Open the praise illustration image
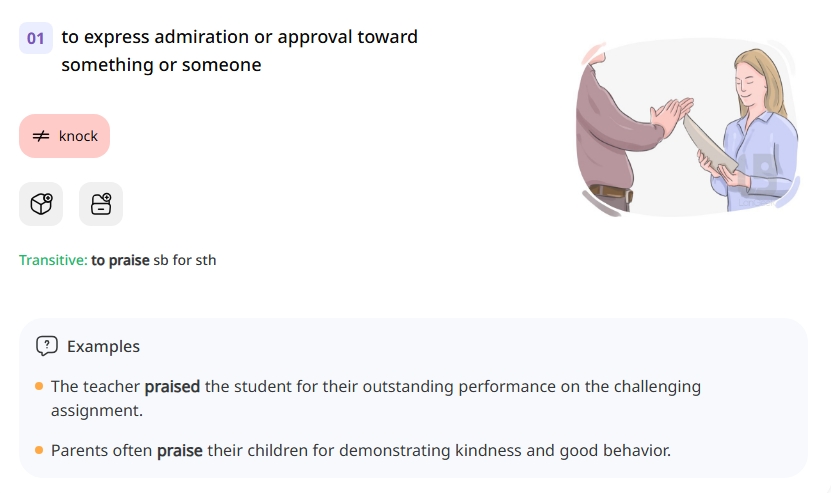The height and width of the screenshot is (493, 831). point(688,127)
